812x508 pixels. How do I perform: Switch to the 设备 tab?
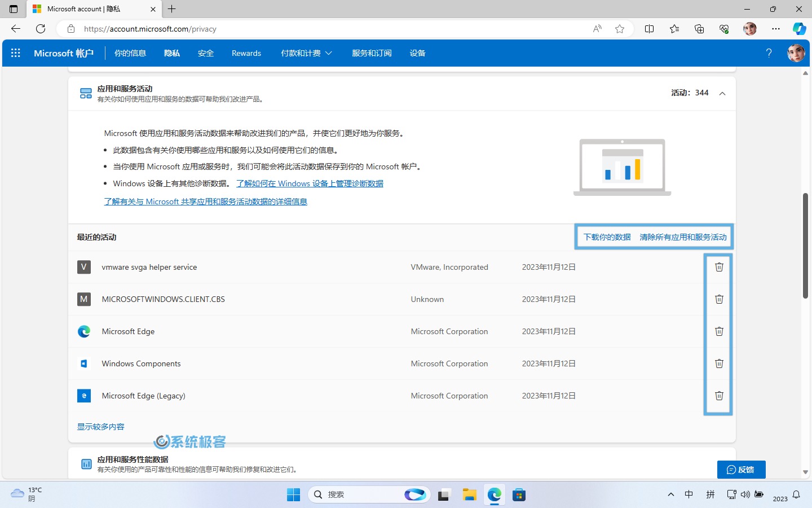click(418, 53)
